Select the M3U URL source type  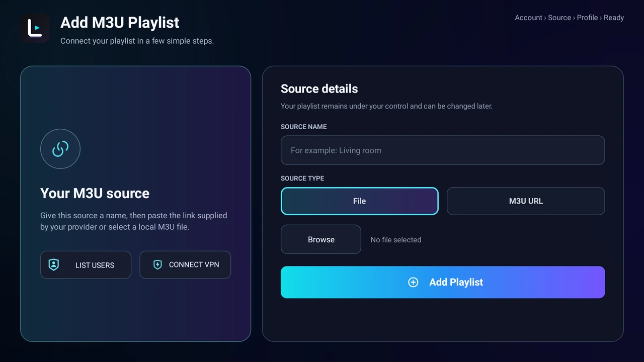tap(526, 201)
